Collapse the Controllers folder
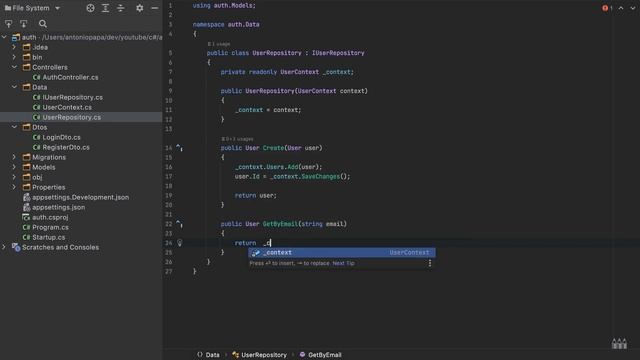Viewport: 640px width, 360px height. click(14, 67)
